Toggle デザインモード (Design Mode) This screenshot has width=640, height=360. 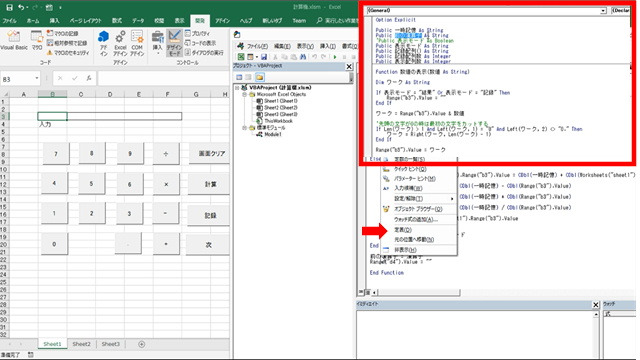click(x=174, y=43)
